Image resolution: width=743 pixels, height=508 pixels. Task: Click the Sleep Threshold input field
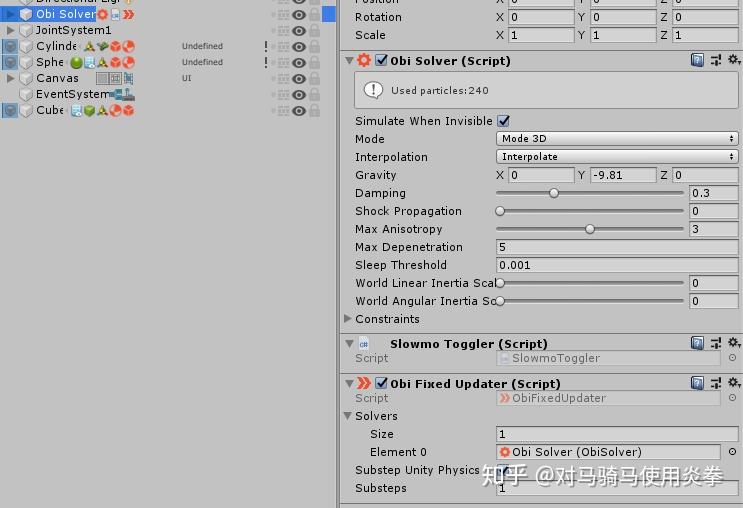pyautogui.click(x=617, y=265)
